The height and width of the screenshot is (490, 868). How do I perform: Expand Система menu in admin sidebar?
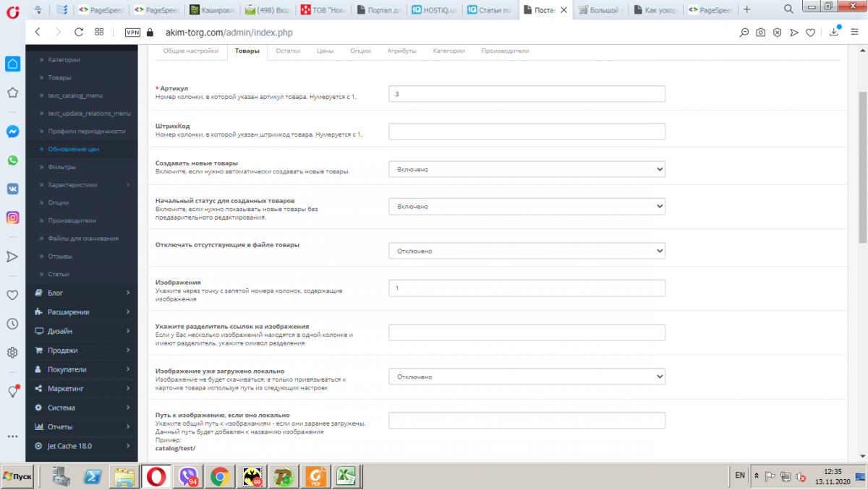[82, 408]
